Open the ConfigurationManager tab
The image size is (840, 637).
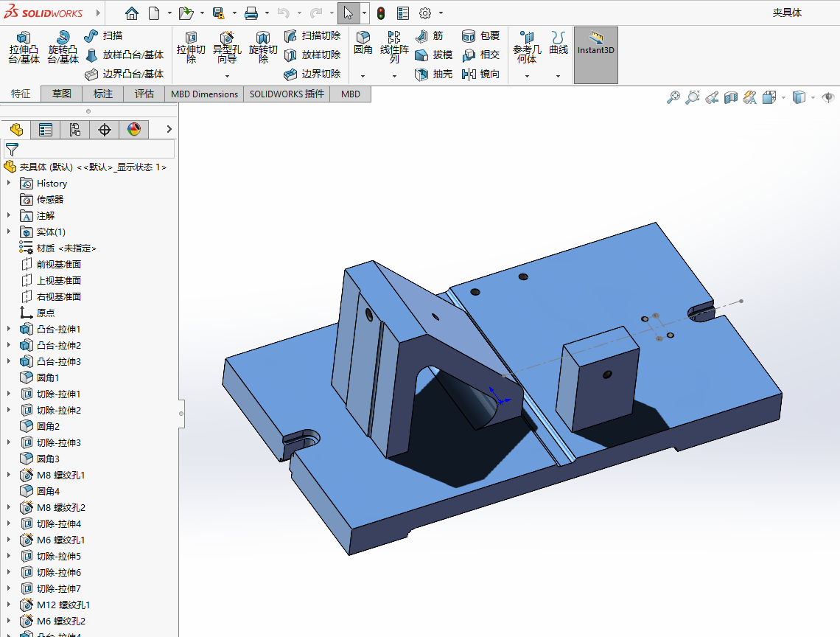click(x=75, y=129)
